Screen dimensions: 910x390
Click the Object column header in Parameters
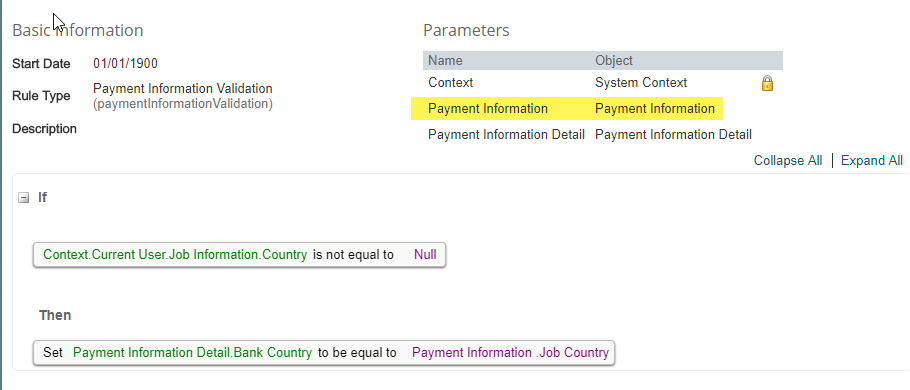(613, 60)
